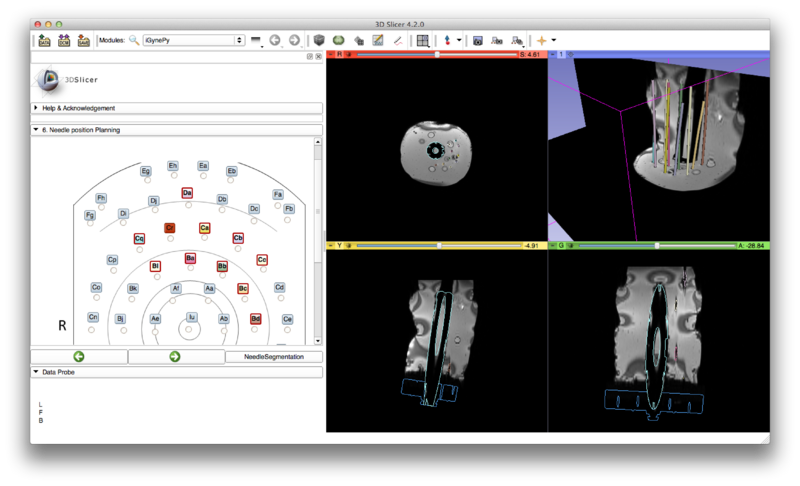
Task: Click the screenshot capture camera icon
Action: (478, 41)
